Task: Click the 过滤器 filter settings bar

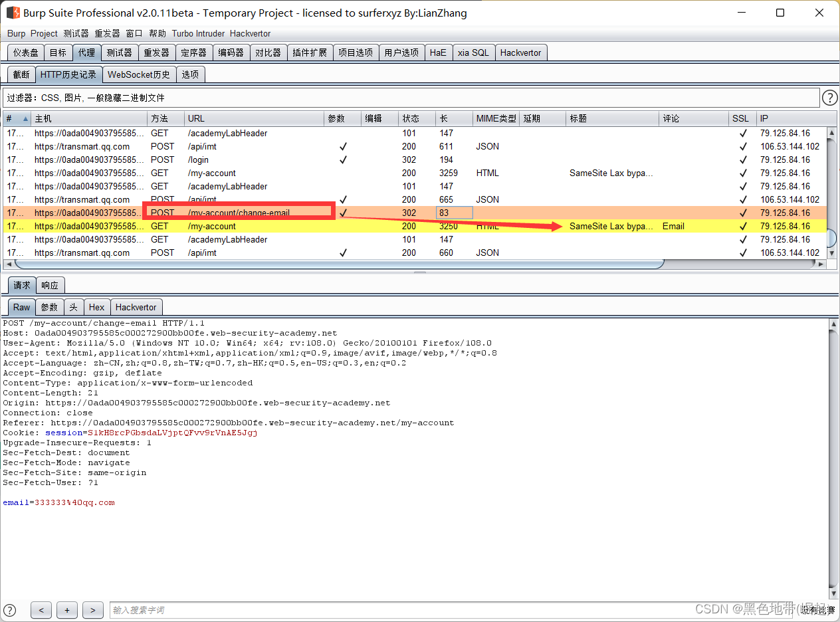Action: (411, 98)
